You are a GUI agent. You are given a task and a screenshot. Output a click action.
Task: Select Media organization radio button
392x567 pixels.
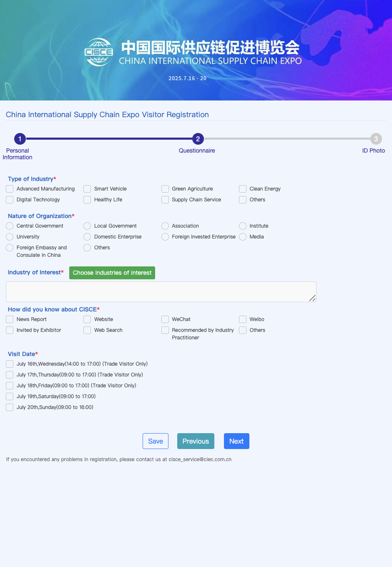coord(243,237)
